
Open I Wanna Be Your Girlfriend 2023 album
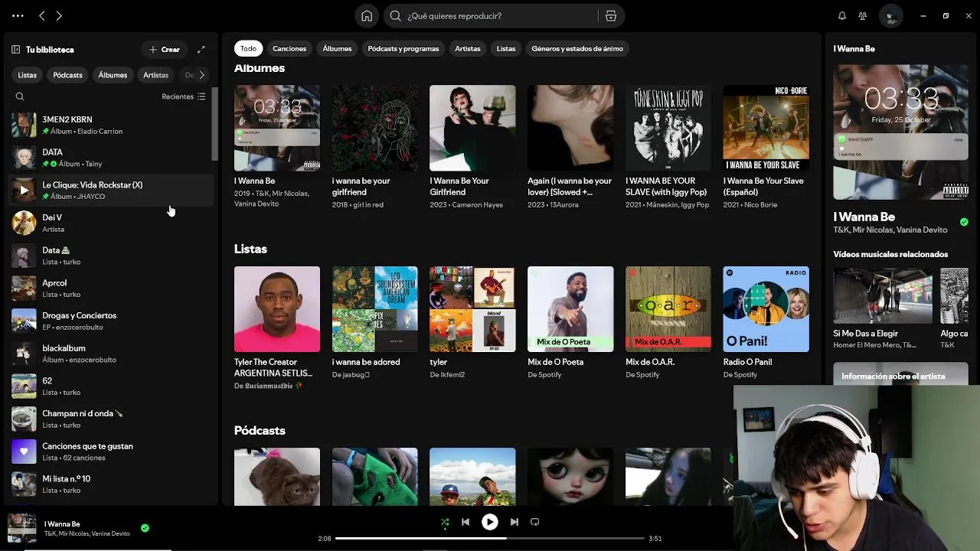472,128
